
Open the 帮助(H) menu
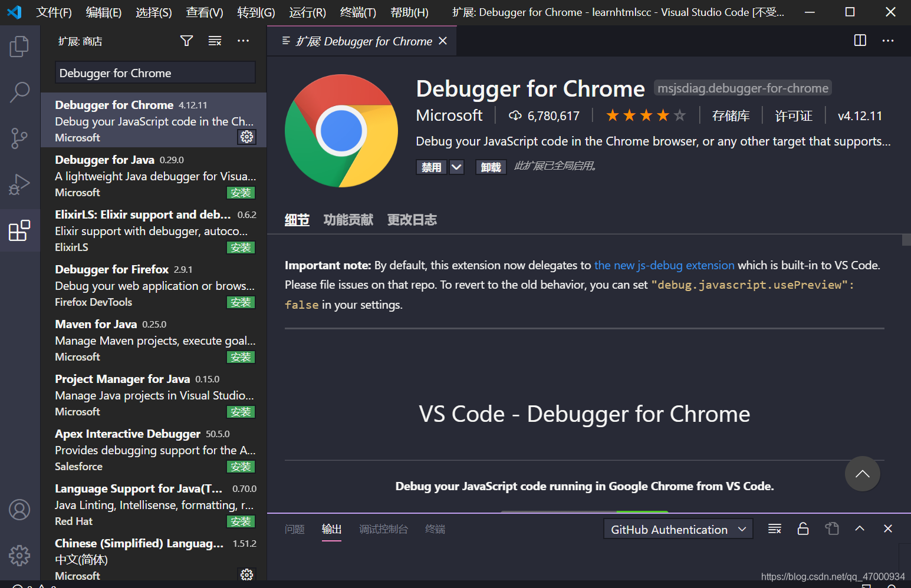(409, 12)
